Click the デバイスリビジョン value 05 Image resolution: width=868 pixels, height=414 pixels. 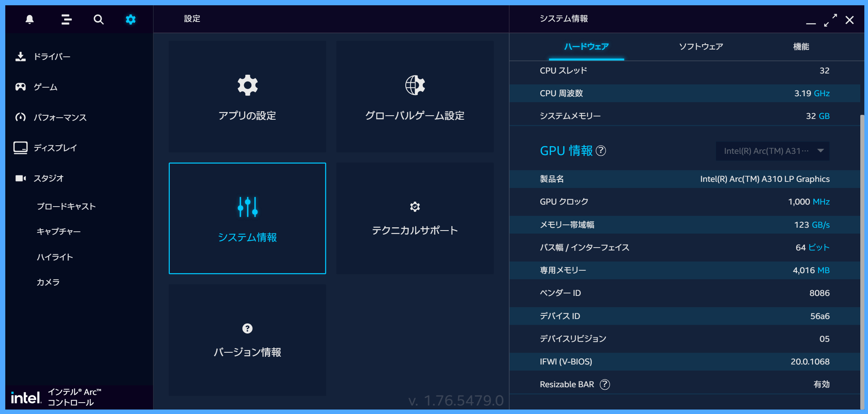coord(824,339)
